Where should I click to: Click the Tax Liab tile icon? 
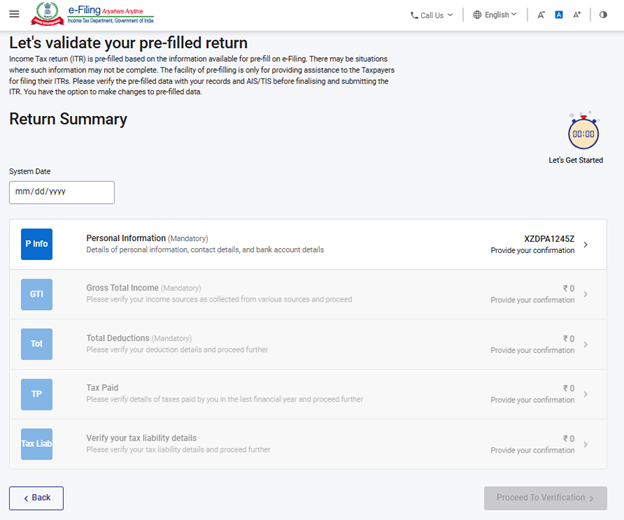(37, 444)
